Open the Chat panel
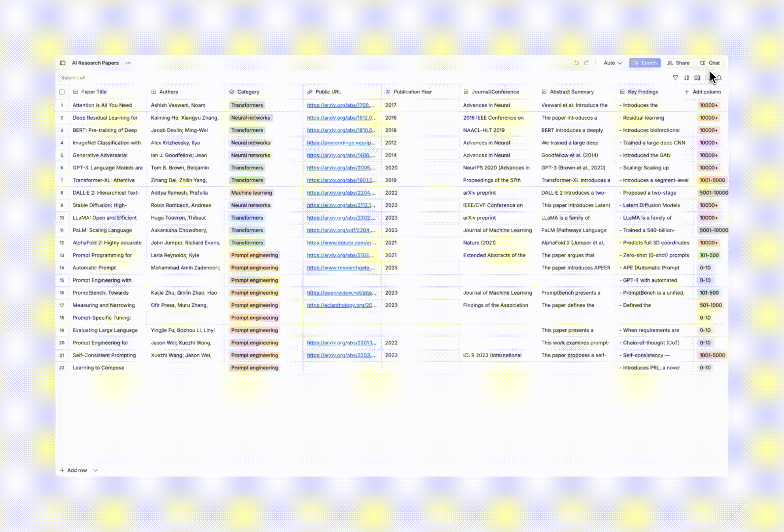The image size is (784, 532). (710, 63)
